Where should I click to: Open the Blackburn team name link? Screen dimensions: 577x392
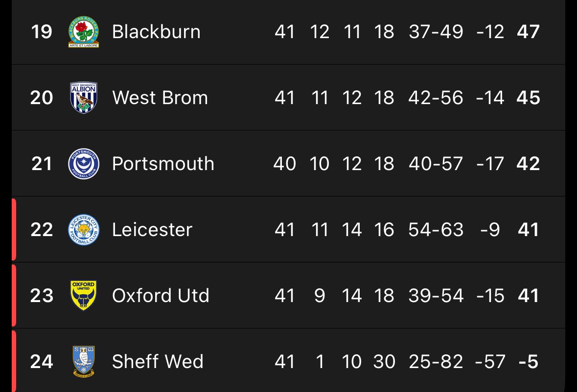pos(156,32)
